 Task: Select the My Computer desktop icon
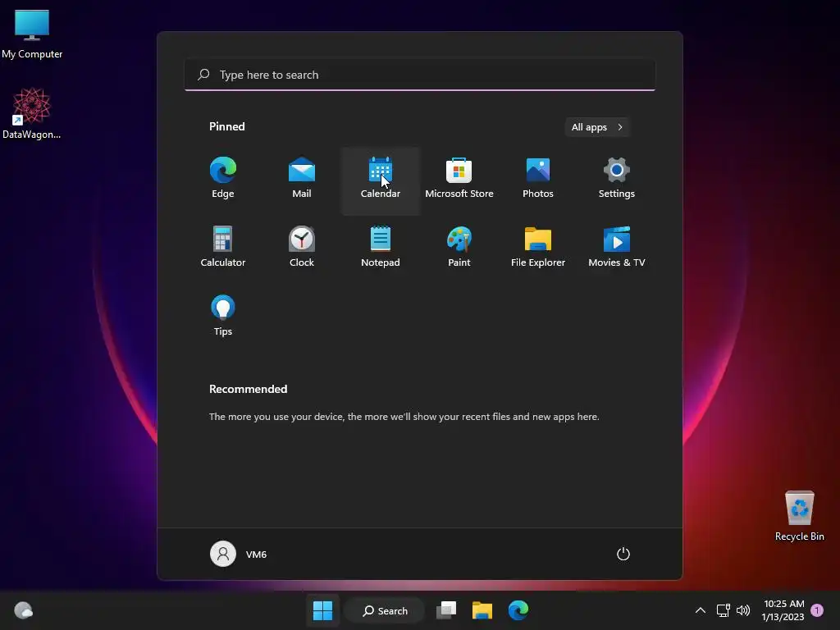coord(32,34)
